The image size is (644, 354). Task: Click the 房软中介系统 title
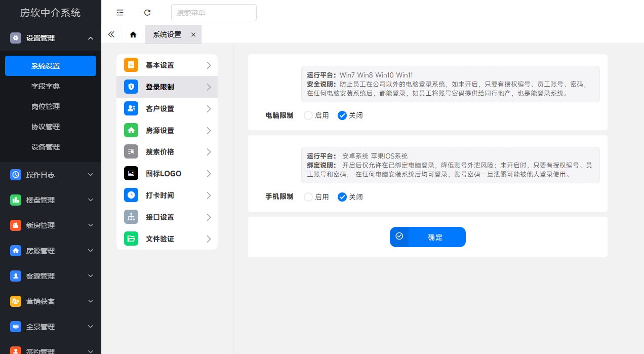(50, 13)
